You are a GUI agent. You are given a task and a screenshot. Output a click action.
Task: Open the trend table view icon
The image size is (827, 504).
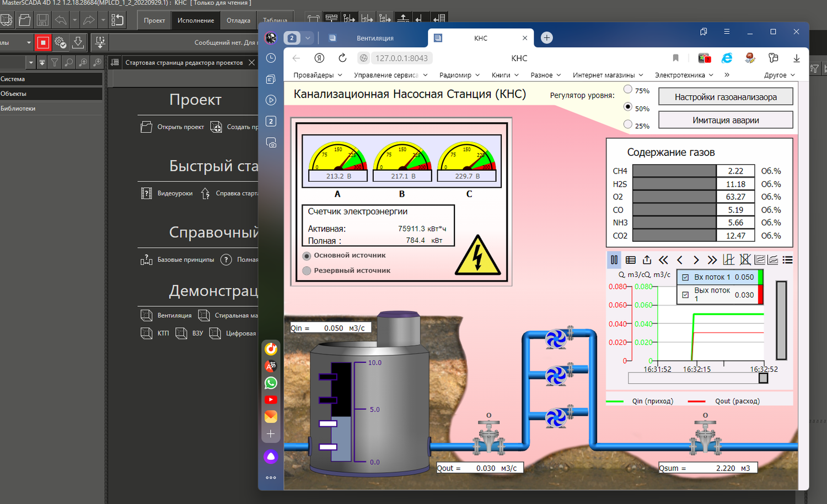[x=631, y=260]
